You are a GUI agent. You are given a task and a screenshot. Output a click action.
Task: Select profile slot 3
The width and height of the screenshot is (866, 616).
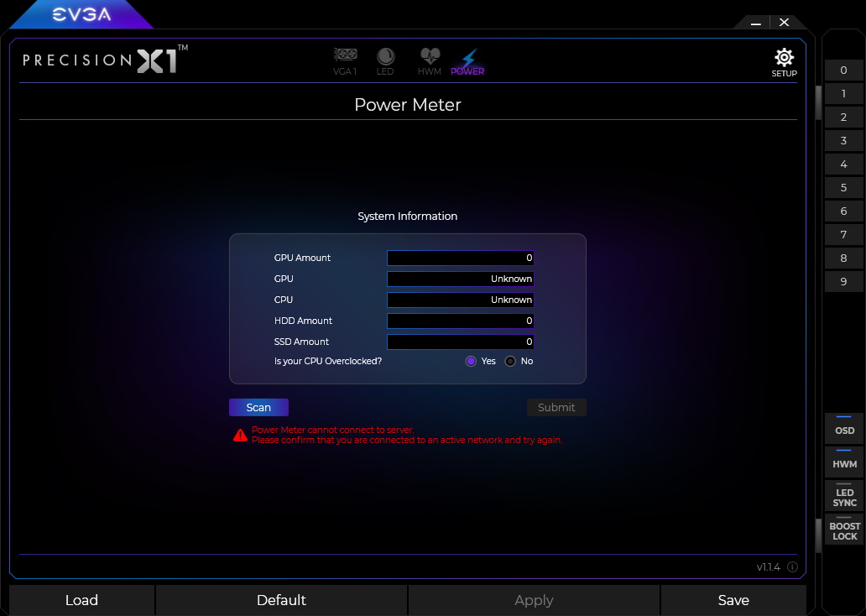tap(843, 141)
